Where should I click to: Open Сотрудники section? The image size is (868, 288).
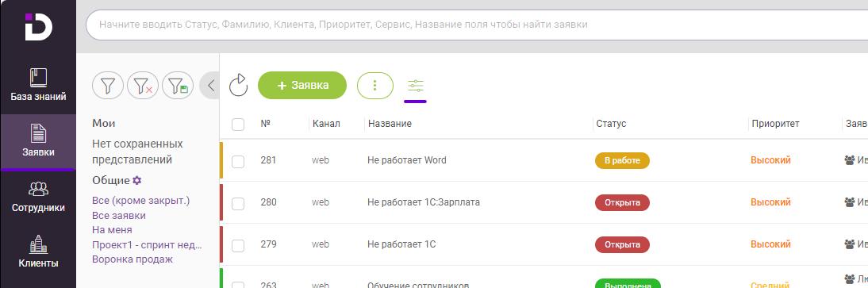coord(38,197)
